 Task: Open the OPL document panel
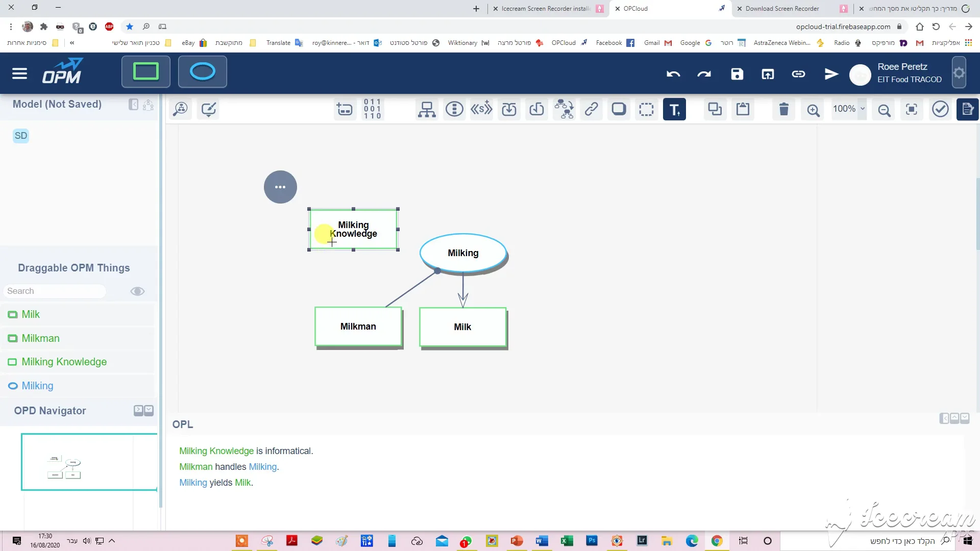point(968,109)
